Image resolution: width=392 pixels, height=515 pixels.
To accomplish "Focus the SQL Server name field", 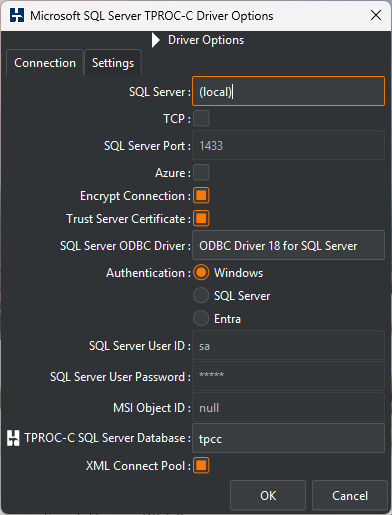I will (x=288, y=91).
